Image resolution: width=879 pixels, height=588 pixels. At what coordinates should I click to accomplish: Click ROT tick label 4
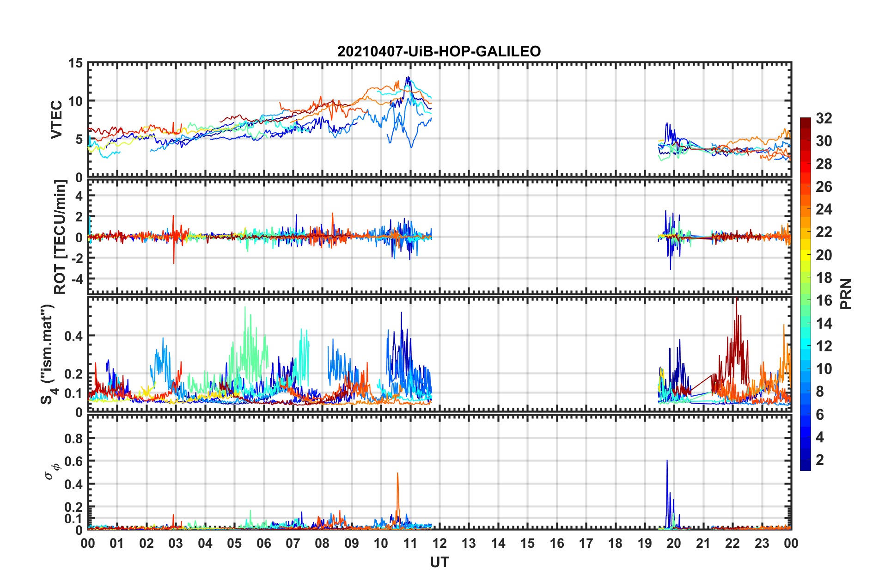[79, 196]
